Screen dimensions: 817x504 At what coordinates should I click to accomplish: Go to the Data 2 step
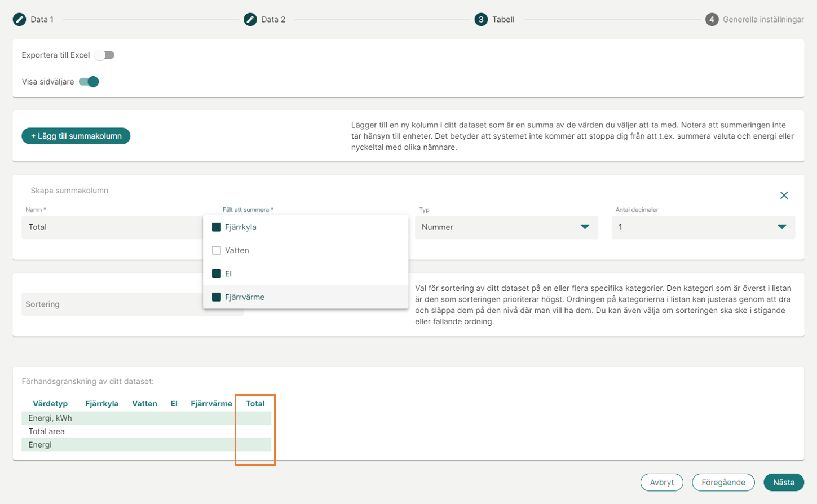click(x=273, y=19)
